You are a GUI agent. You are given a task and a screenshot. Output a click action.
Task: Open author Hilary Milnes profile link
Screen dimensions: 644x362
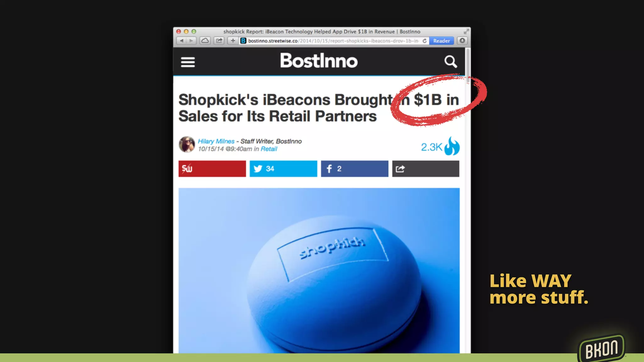(x=216, y=141)
